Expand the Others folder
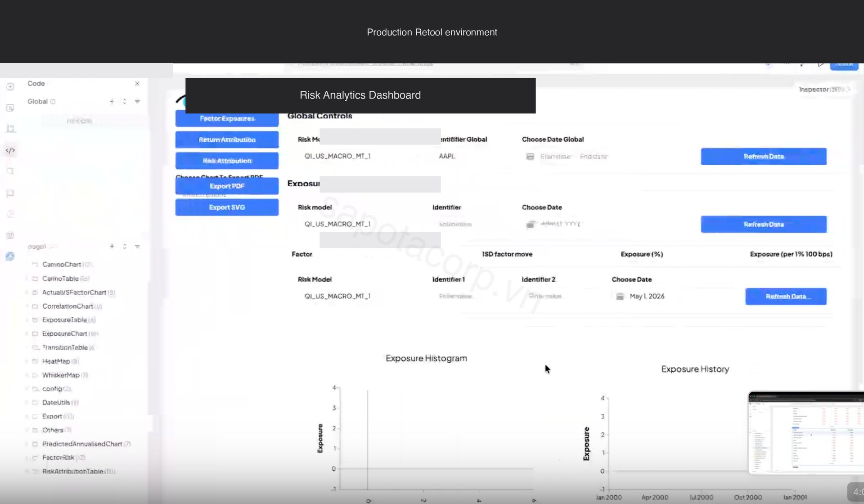 tap(53, 430)
